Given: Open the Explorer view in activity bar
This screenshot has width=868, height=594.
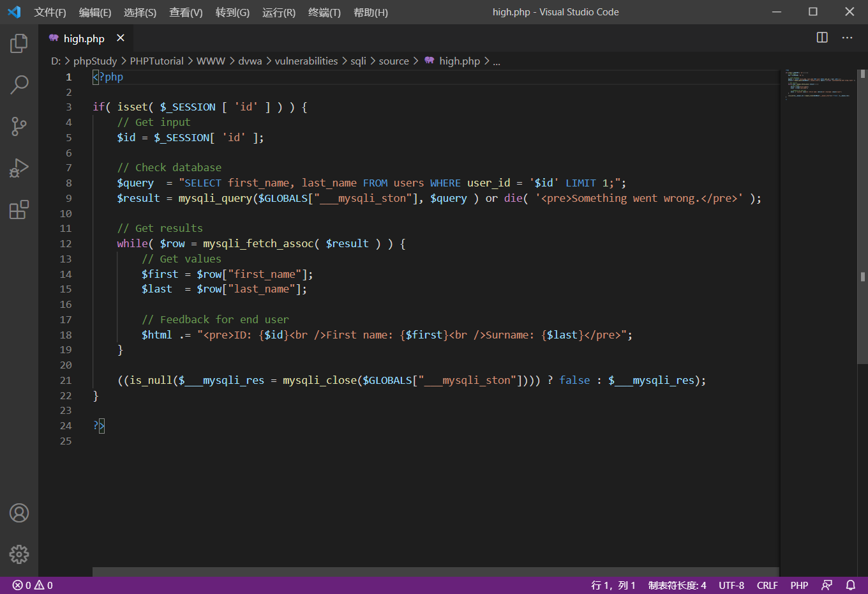Looking at the screenshot, I should tap(19, 43).
